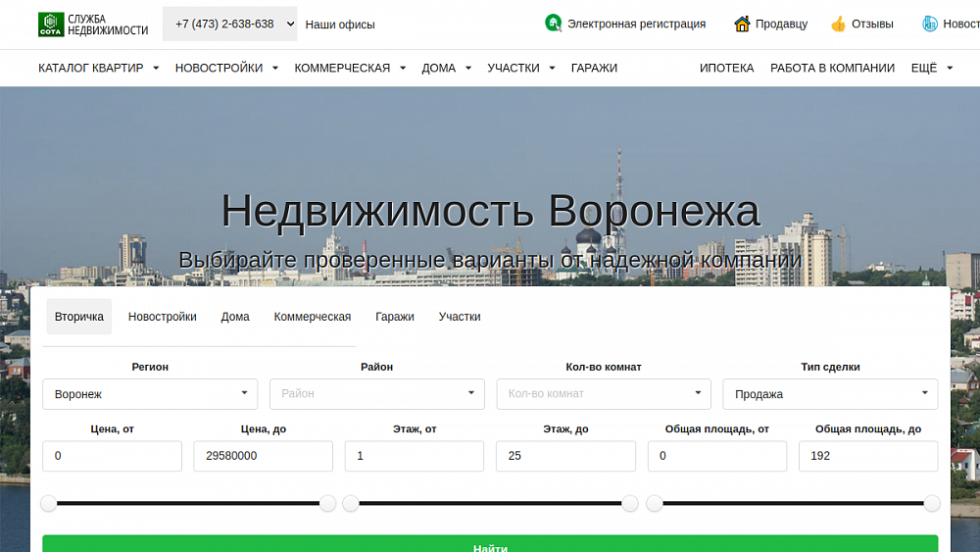Open the Наши офисы link

[x=340, y=25]
